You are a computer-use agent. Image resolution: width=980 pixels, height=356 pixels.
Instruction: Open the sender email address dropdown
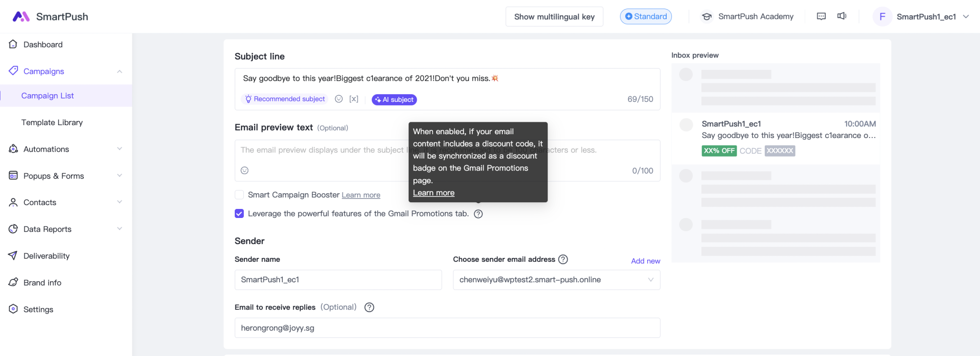coord(556,280)
